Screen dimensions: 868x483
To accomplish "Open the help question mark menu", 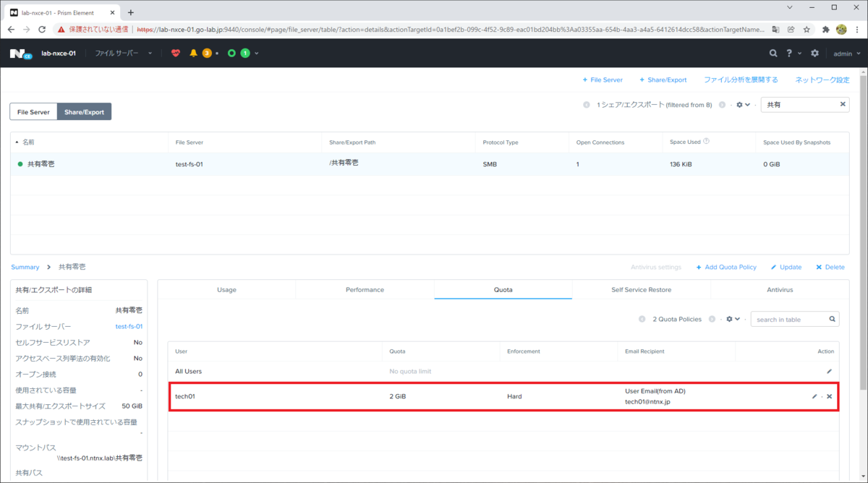I will click(793, 53).
